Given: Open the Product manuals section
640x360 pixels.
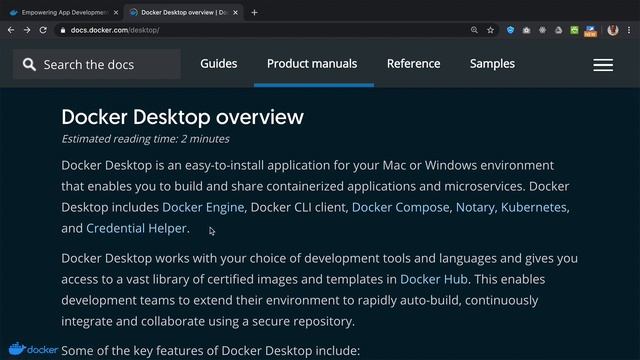Looking at the screenshot, I should [312, 64].
